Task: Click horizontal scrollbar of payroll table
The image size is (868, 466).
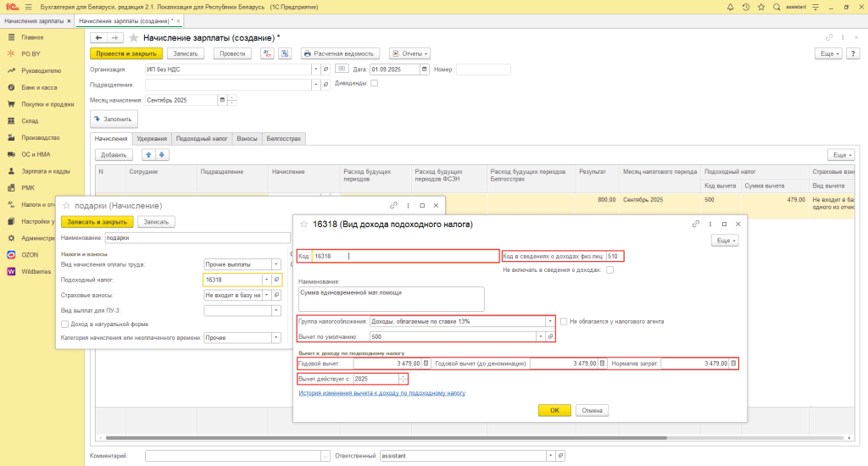Action: coord(386,438)
